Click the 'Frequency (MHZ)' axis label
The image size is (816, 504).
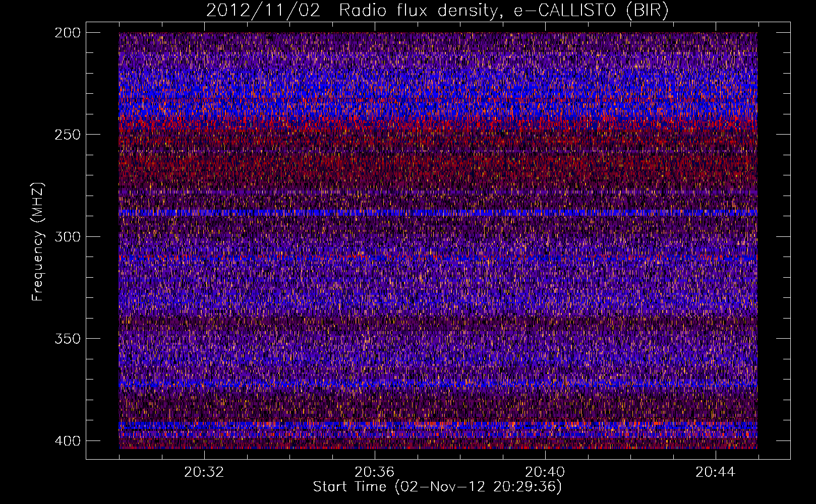38,242
